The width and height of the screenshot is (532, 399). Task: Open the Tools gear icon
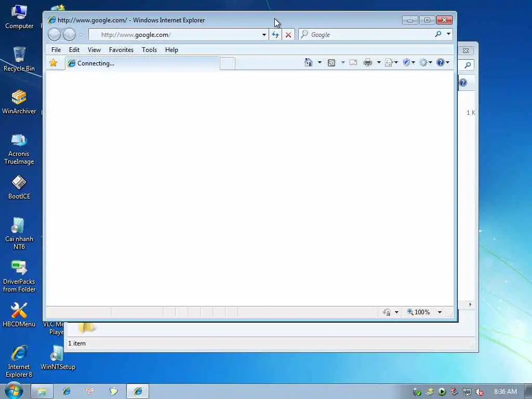[x=423, y=62]
